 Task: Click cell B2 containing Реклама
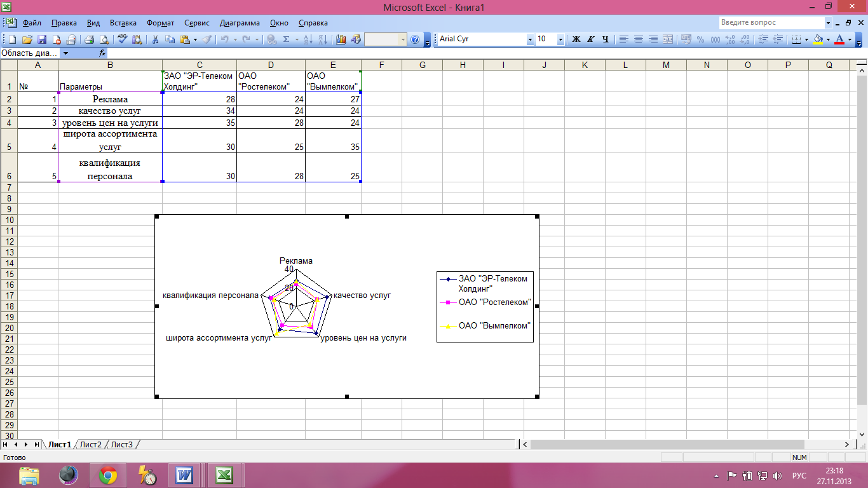110,99
